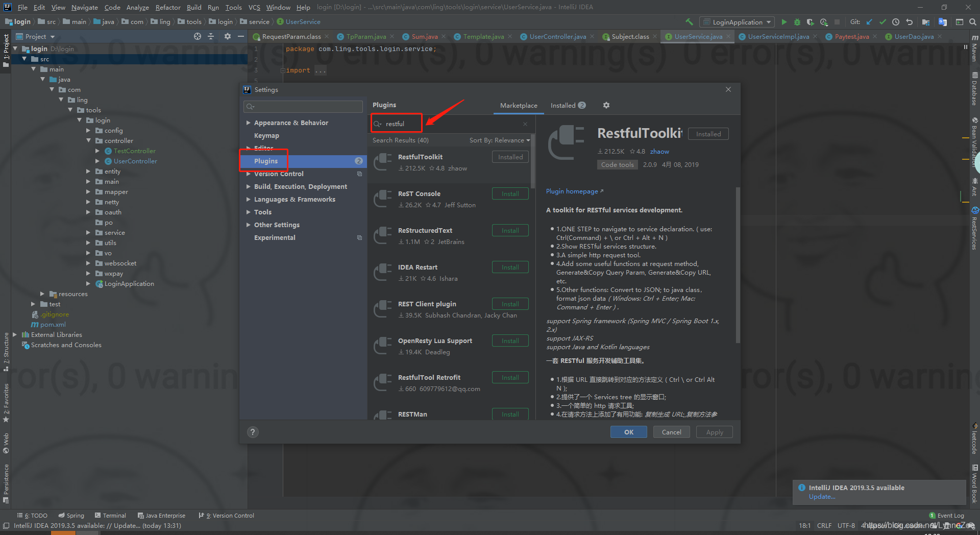The height and width of the screenshot is (535, 980).
Task: Start debugging with the bug icon
Action: tap(797, 22)
